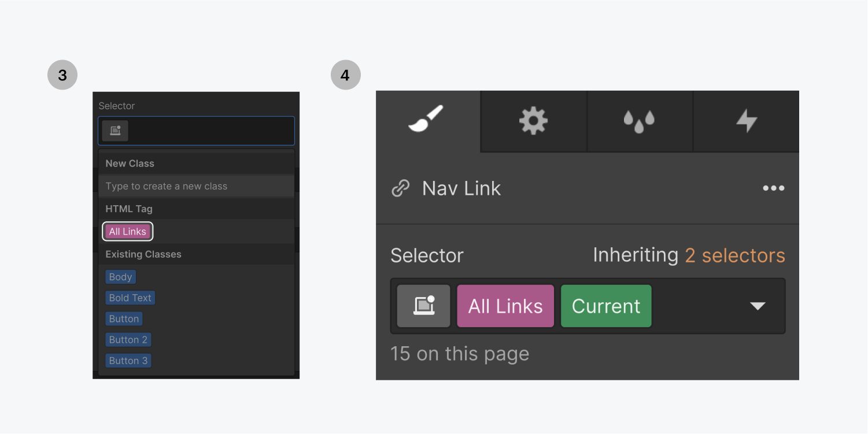
Task: Open the element Settings gear panel
Action: tap(533, 121)
